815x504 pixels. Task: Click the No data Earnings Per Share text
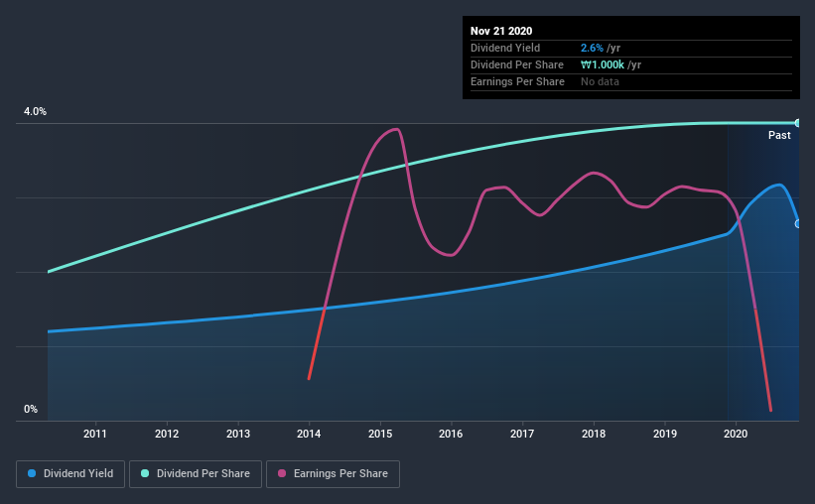coord(600,81)
